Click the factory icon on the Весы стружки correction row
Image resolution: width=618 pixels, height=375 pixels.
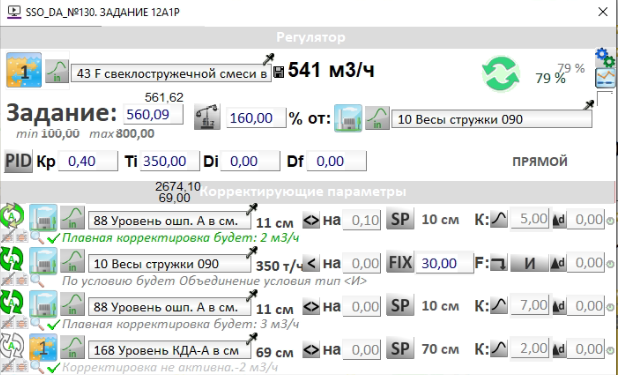(43, 261)
